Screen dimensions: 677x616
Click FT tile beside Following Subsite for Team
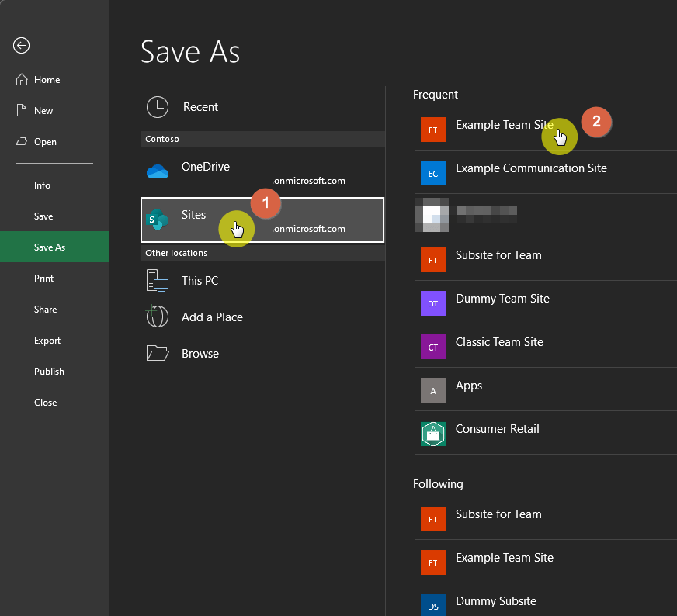pyautogui.click(x=433, y=519)
